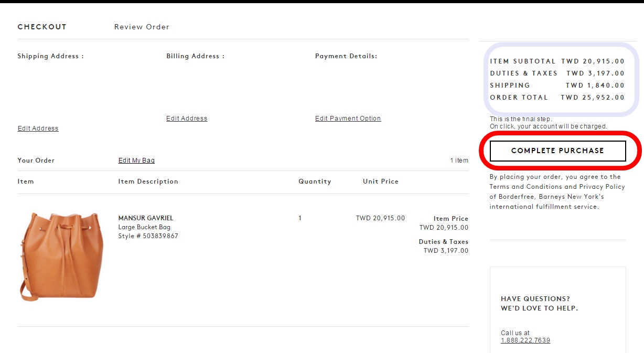Open the Edit My Bag link
Viewport: 644px width, 353px height.
136,161
